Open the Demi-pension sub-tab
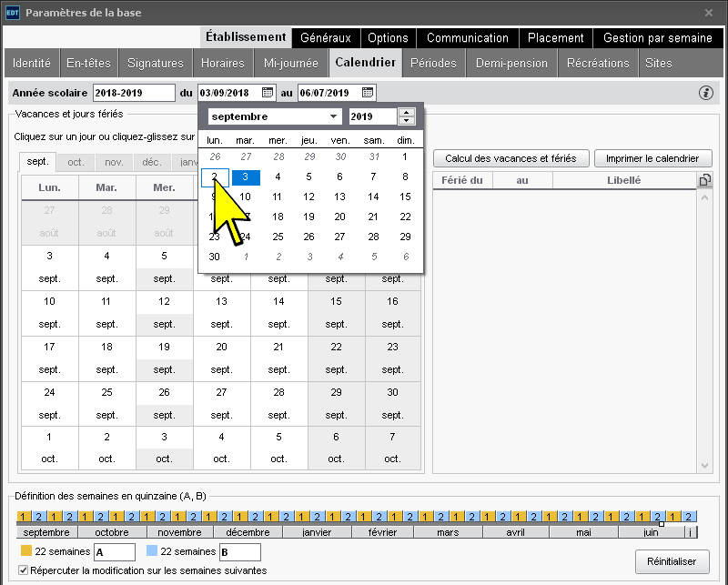 pyautogui.click(x=511, y=63)
